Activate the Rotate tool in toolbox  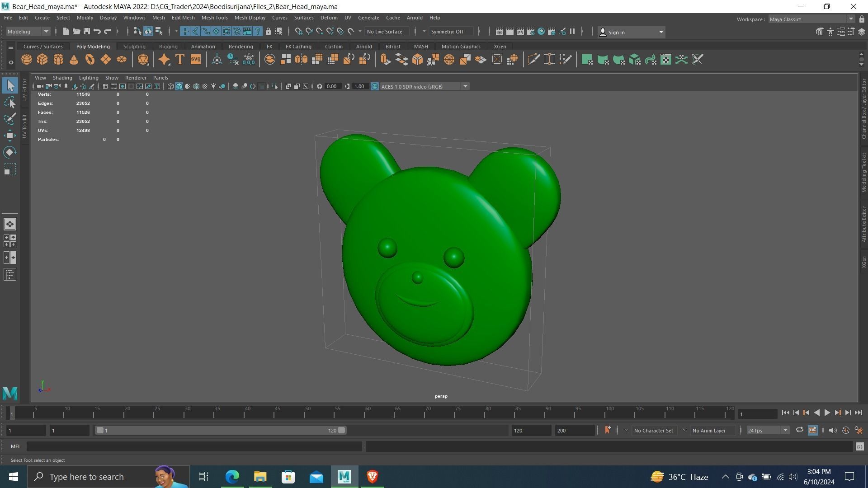coord(10,152)
